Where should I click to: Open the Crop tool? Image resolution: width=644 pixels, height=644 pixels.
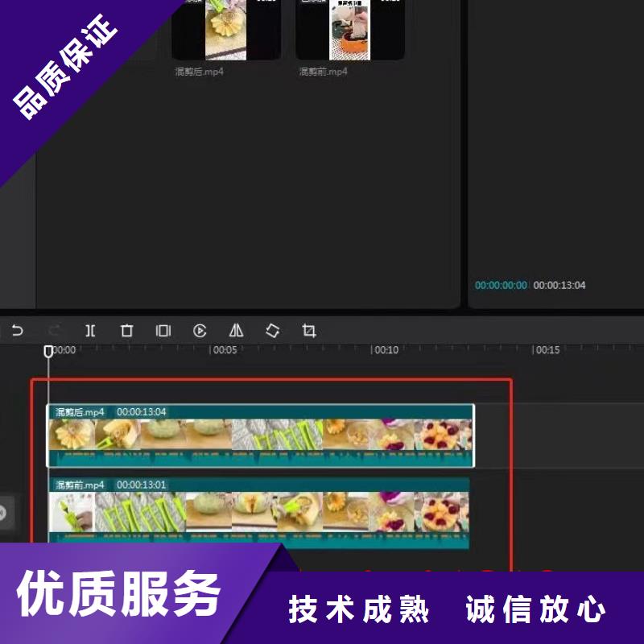coord(309,331)
